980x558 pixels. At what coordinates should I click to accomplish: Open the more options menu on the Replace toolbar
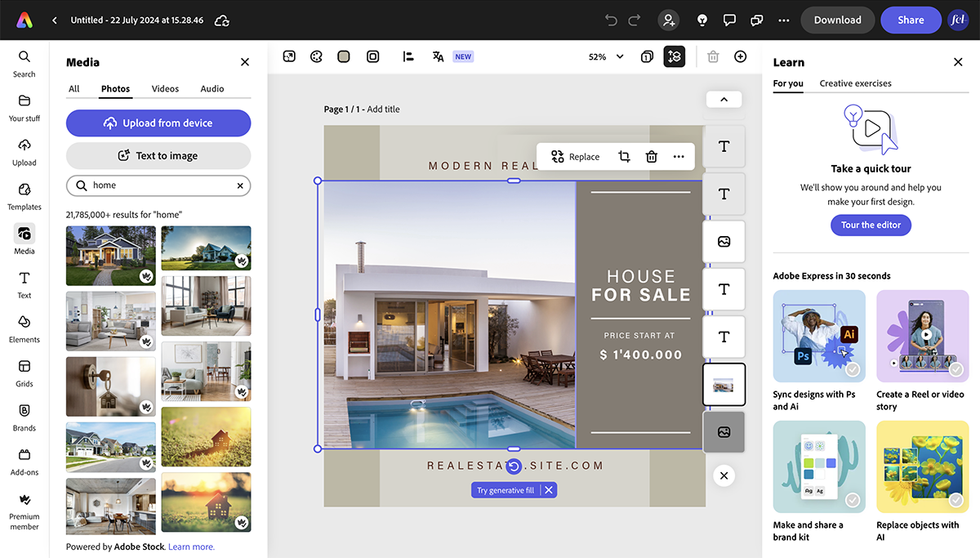(679, 156)
